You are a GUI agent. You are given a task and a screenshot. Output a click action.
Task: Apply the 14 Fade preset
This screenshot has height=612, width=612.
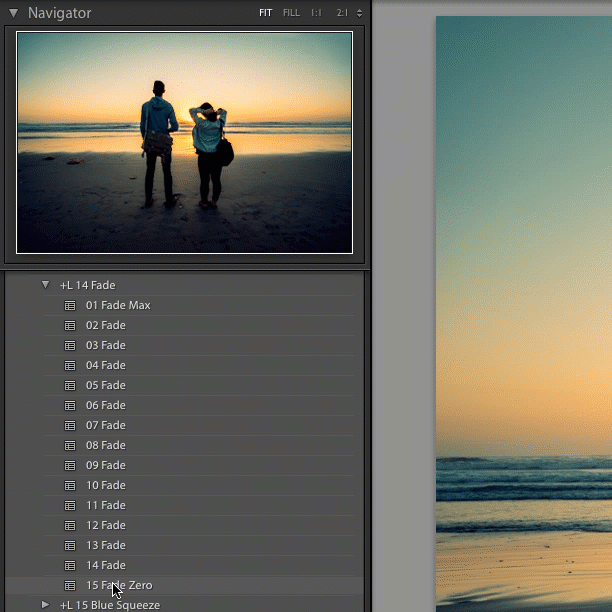coord(105,565)
